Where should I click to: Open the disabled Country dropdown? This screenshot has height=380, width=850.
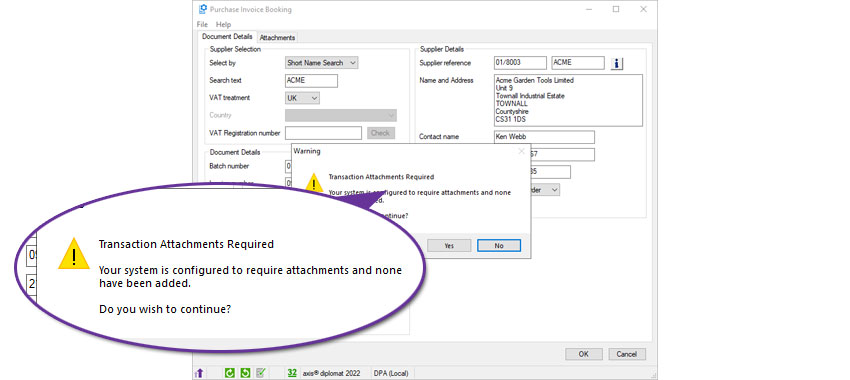tap(341, 115)
